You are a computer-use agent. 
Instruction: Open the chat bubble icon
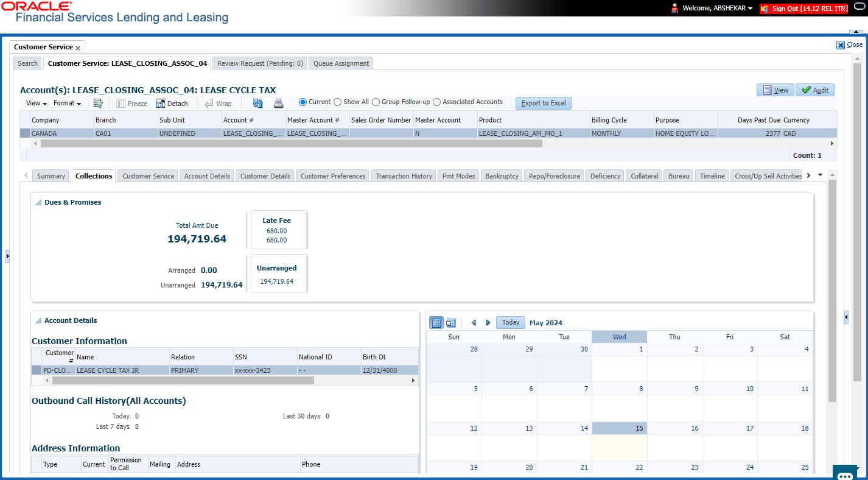coord(845,473)
